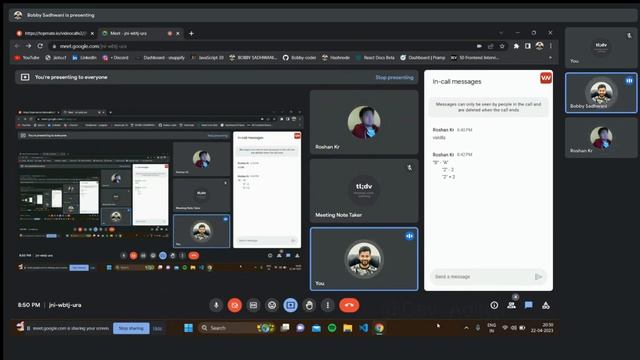640x360 pixels.
Task: Show hidden system tray icons
Action: tap(466, 328)
